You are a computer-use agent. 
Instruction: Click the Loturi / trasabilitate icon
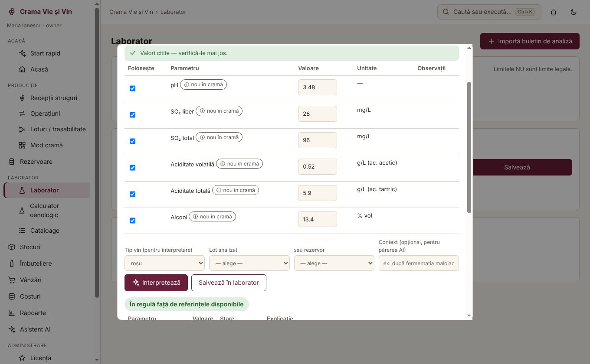click(x=22, y=129)
